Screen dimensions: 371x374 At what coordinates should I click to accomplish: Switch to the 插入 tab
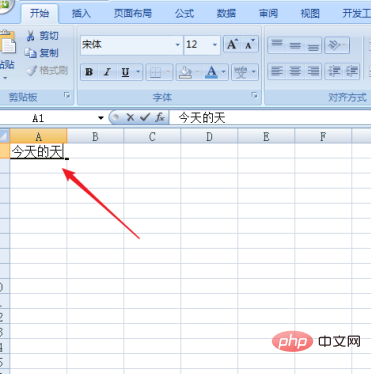[x=81, y=13]
